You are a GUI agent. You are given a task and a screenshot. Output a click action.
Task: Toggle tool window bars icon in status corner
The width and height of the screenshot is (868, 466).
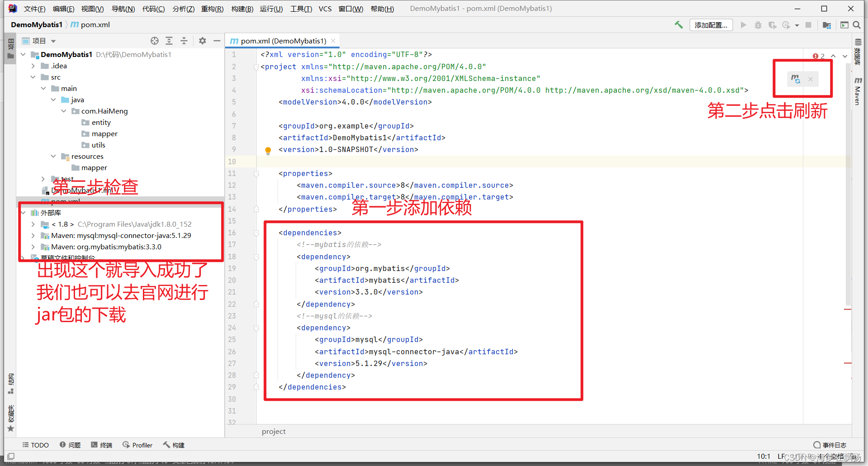(x=11, y=456)
